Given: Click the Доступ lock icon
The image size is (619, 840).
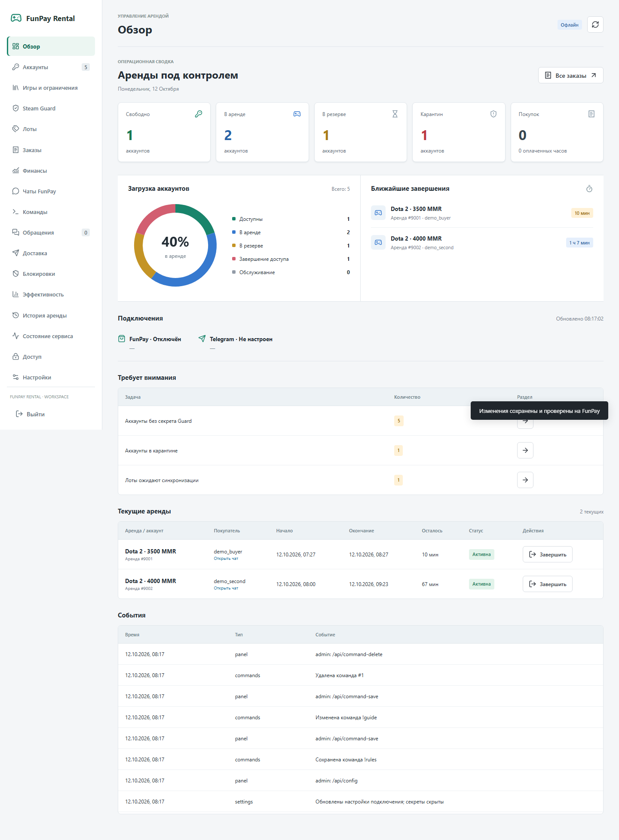Looking at the screenshot, I should click(15, 357).
